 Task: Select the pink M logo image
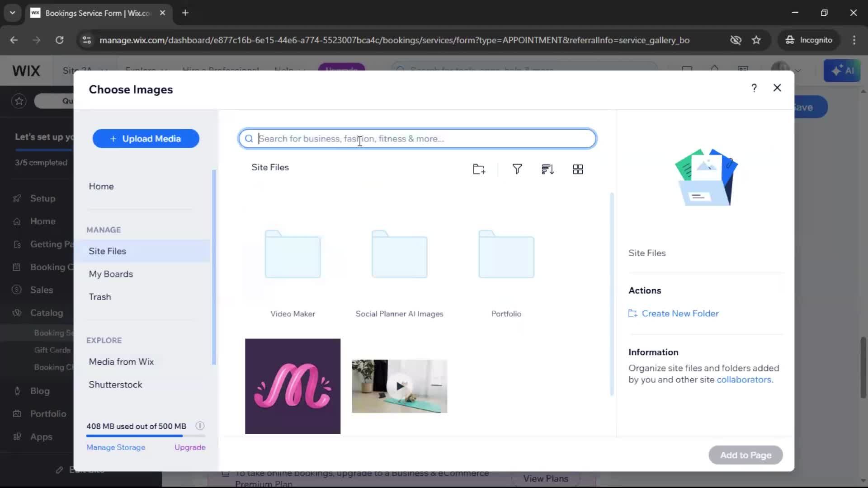tap(292, 386)
